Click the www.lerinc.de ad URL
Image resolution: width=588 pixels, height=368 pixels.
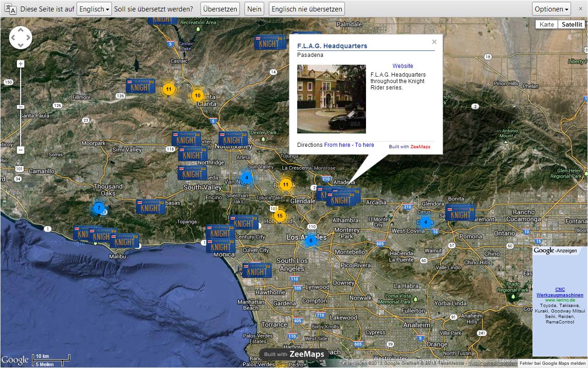560,300
